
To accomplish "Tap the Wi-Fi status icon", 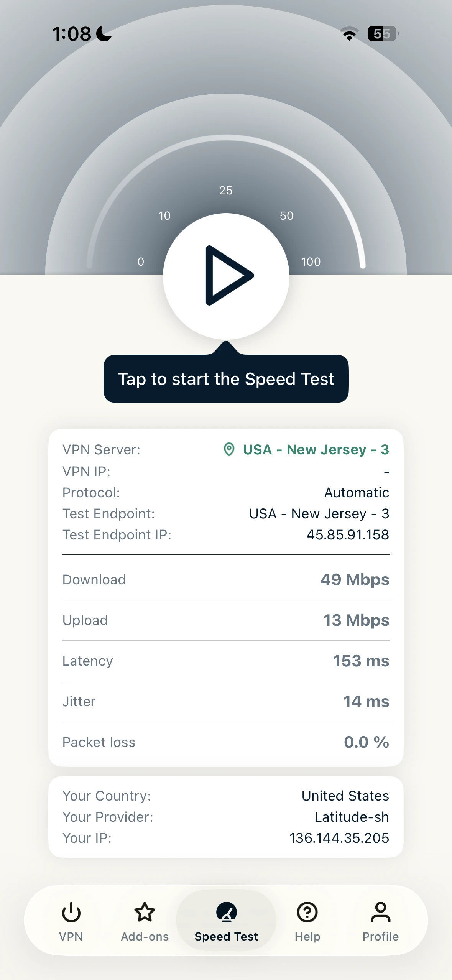I will point(349,34).
